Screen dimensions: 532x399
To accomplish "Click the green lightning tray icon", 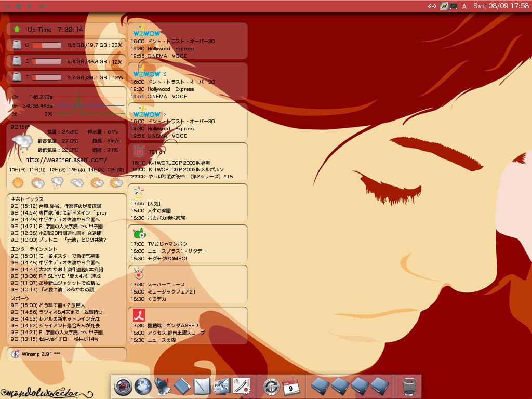I will [x=444, y=6].
